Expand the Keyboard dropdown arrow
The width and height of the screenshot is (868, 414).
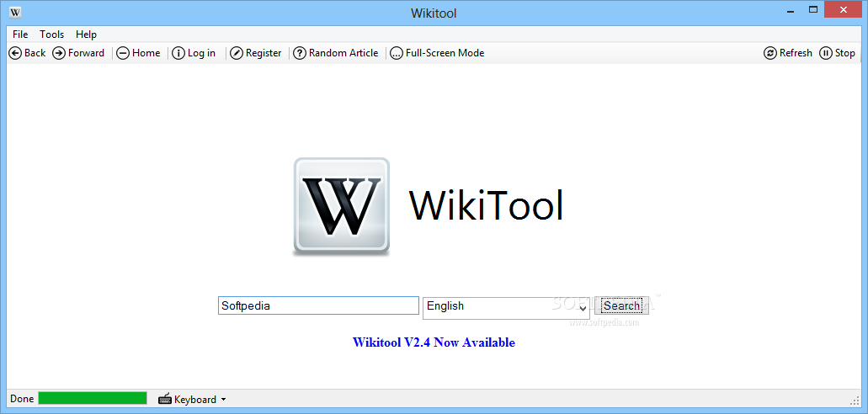tap(223, 399)
